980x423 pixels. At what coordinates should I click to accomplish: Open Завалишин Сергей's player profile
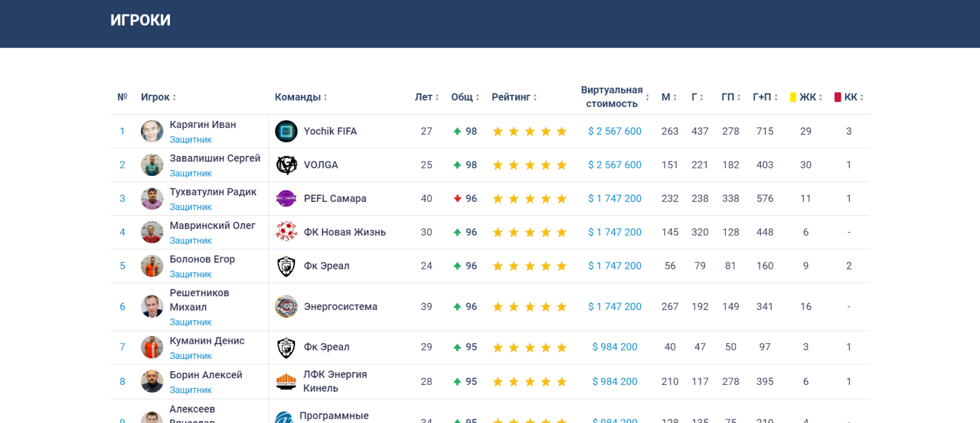tap(215, 158)
